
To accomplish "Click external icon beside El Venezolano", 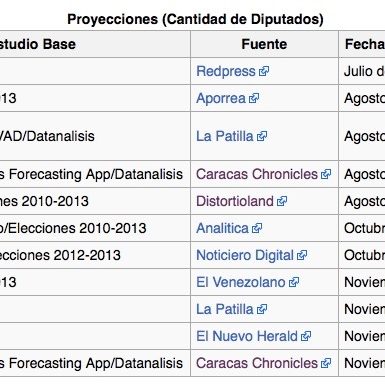I will (294, 282).
